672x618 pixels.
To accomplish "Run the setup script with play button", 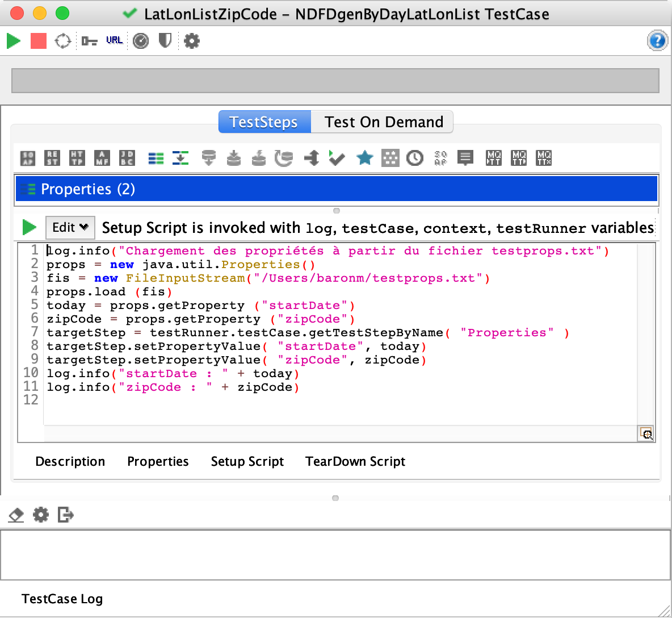I will 29,228.
